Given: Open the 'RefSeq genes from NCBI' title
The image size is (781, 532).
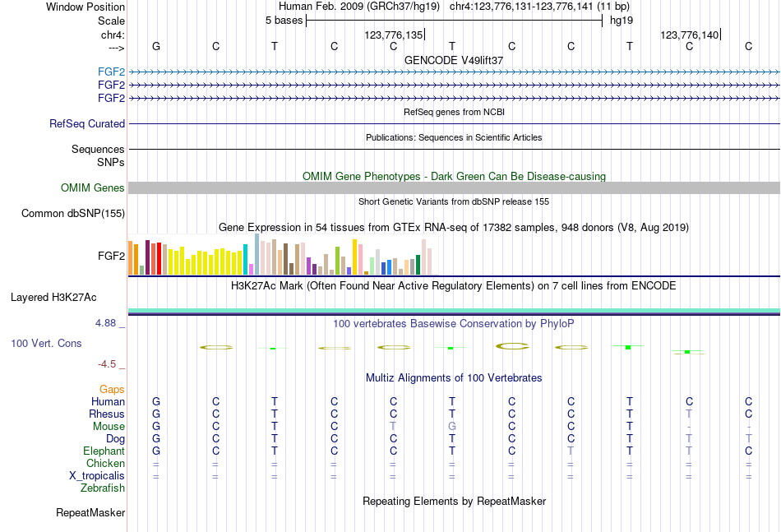Looking at the screenshot, I should 454,112.
